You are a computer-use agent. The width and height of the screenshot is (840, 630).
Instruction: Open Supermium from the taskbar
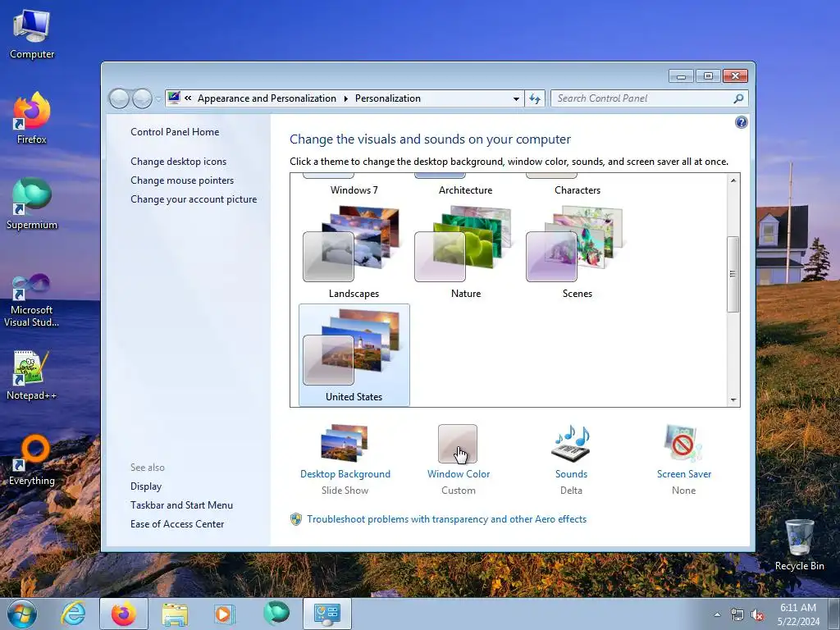coord(276,614)
